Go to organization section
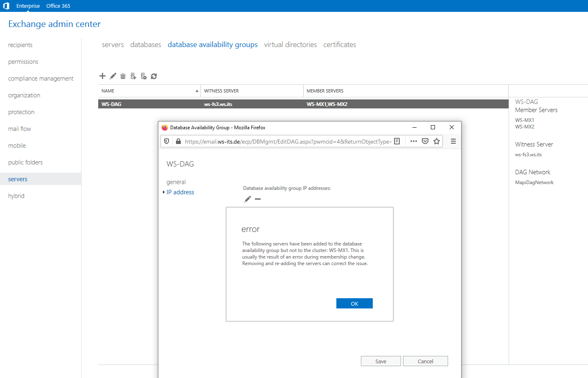The image size is (588, 378). [x=24, y=95]
